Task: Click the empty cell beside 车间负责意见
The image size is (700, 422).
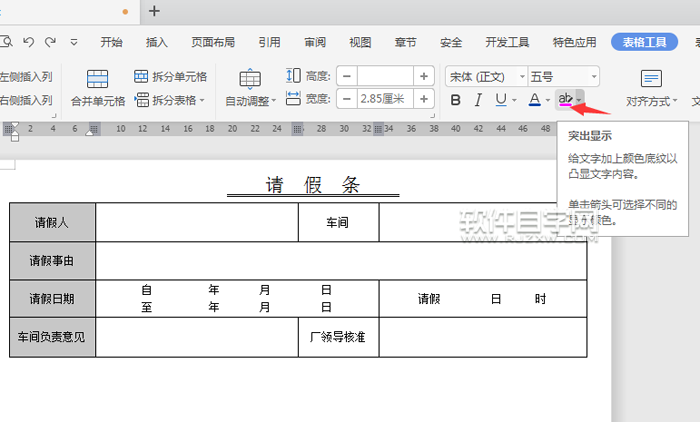Action: (x=197, y=337)
